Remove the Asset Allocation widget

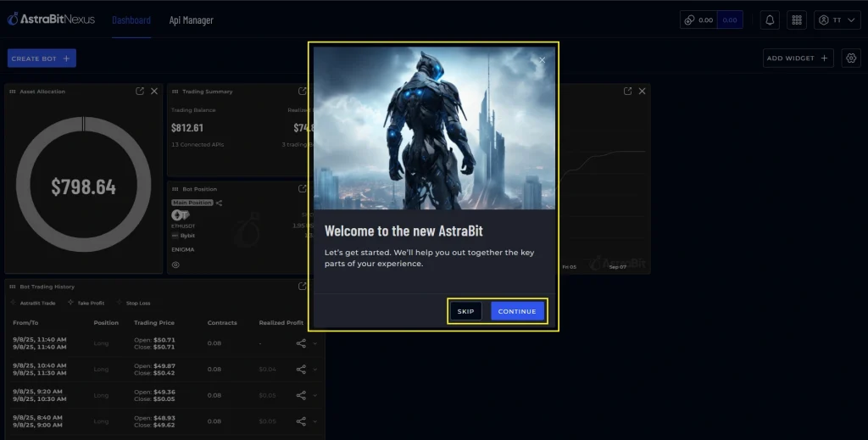pos(154,92)
